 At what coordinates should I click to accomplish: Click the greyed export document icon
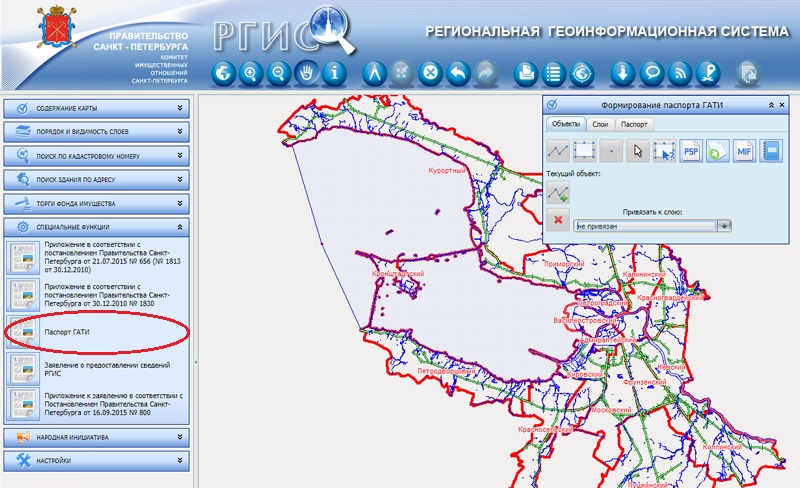748,74
